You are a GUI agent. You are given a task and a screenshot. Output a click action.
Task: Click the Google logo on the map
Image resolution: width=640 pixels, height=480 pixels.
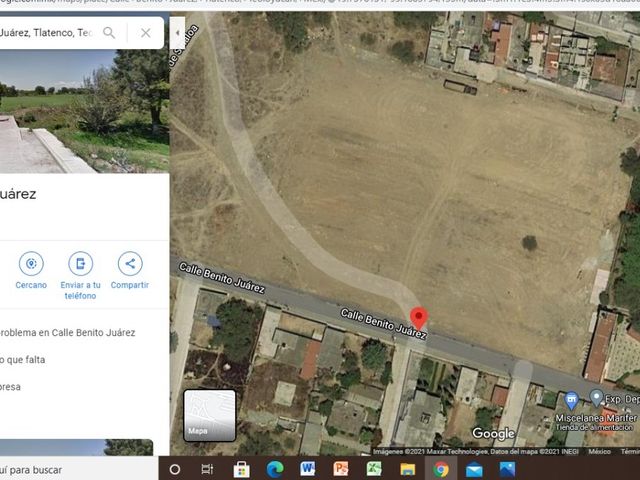pyautogui.click(x=493, y=433)
